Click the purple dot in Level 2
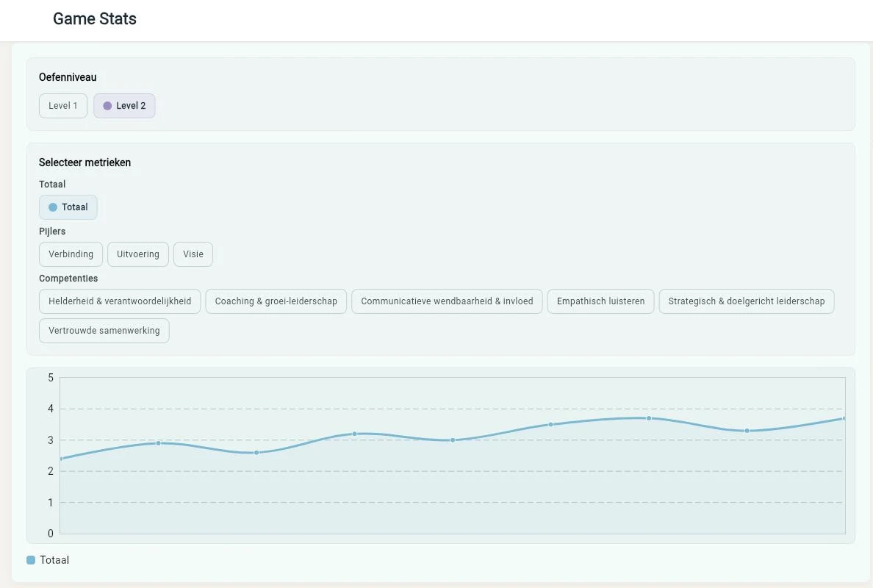The image size is (873, 588). [x=107, y=106]
